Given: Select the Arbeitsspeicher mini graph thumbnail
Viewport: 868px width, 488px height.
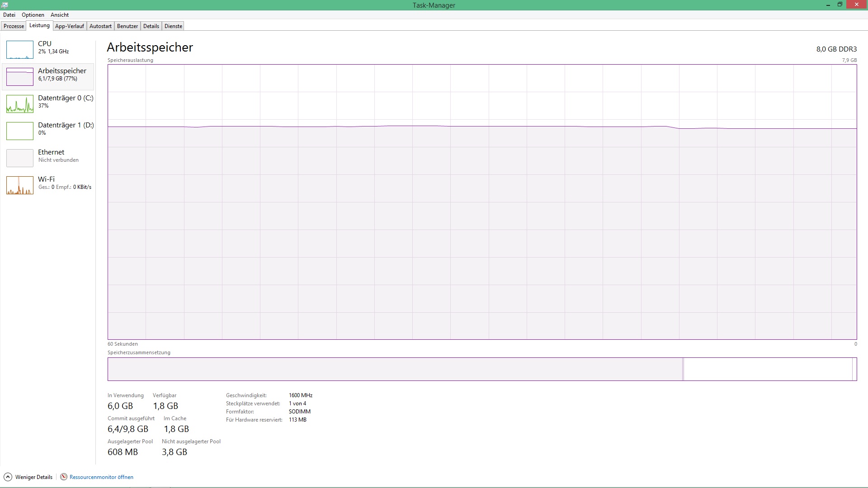Looking at the screenshot, I should [20, 77].
